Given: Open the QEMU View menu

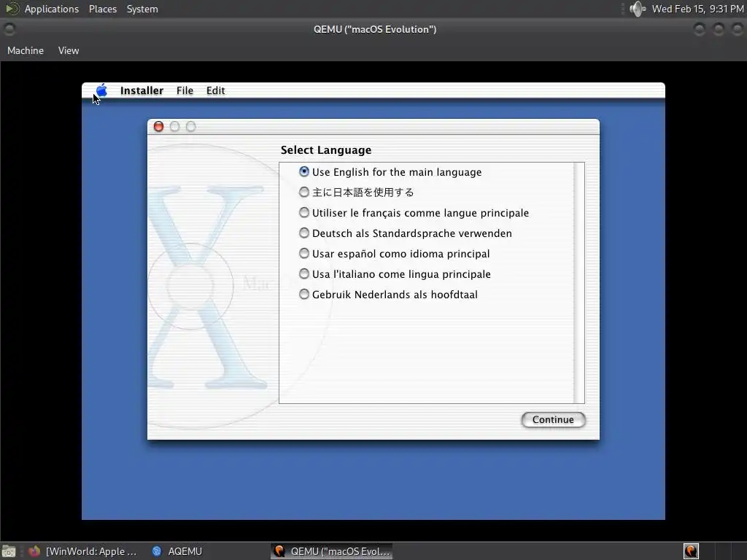Looking at the screenshot, I should point(69,50).
